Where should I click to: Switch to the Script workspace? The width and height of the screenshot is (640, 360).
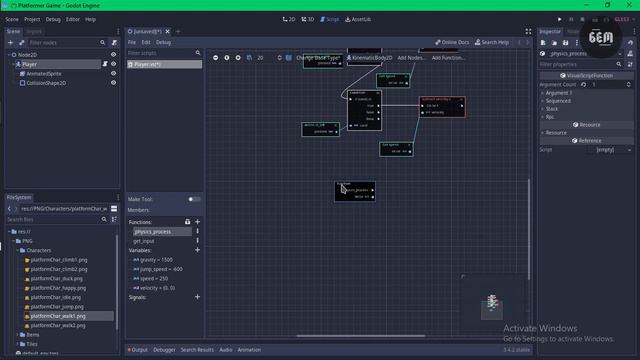pyautogui.click(x=329, y=19)
